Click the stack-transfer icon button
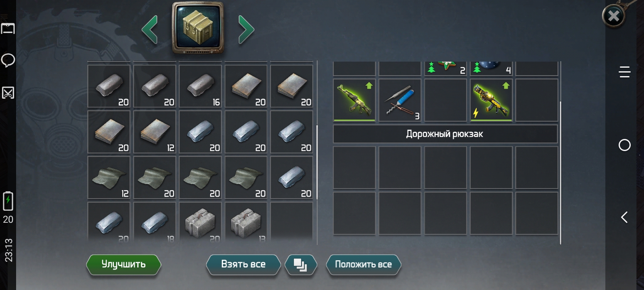 [x=301, y=265]
